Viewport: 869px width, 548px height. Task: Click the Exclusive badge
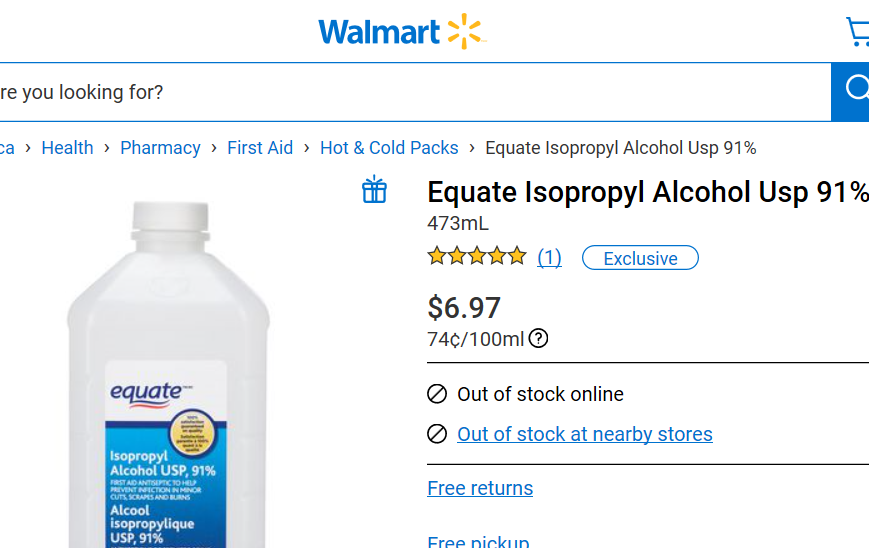tap(640, 258)
